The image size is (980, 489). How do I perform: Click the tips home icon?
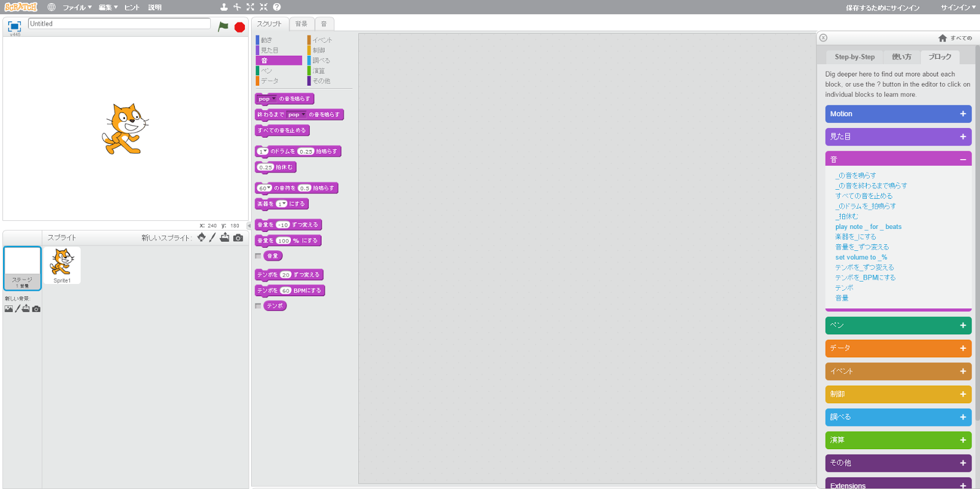coord(943,38)
